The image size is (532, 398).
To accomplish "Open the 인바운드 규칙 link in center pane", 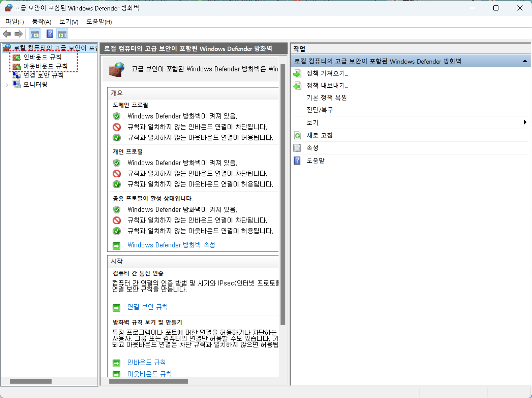I will [x=146, y=362].
